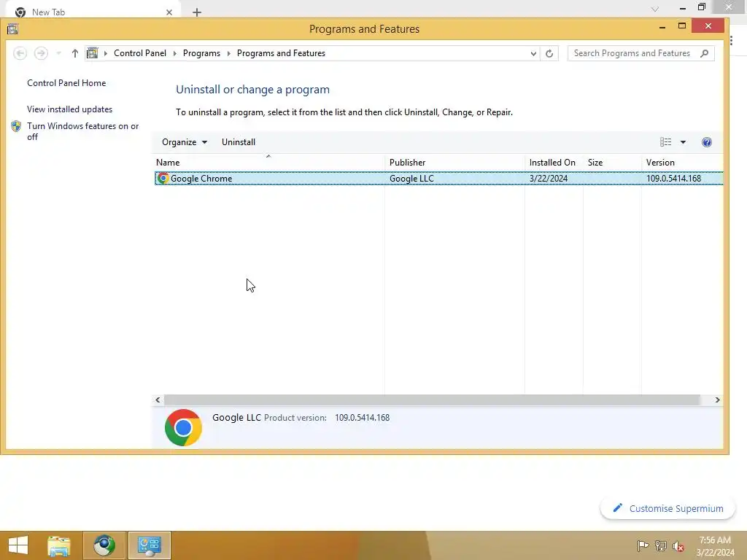This screenshot has width=747, height=560.
Task: Select Programs breadcrumb in address bar
Action: 201,53
